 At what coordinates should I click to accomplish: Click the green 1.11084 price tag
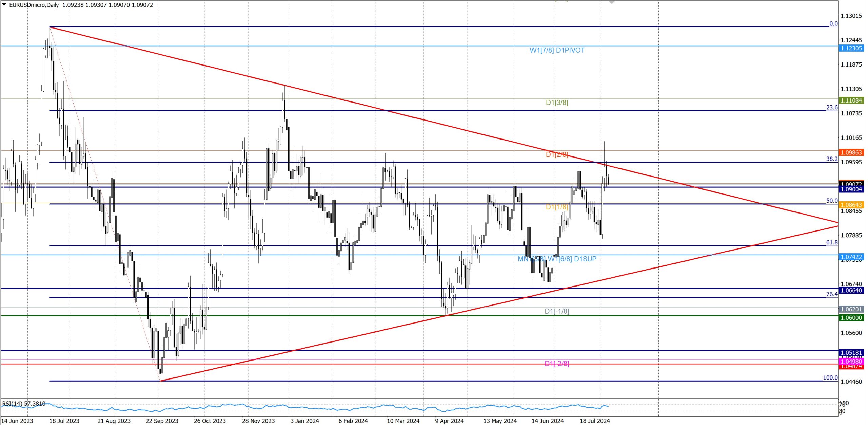coord(851,100)
